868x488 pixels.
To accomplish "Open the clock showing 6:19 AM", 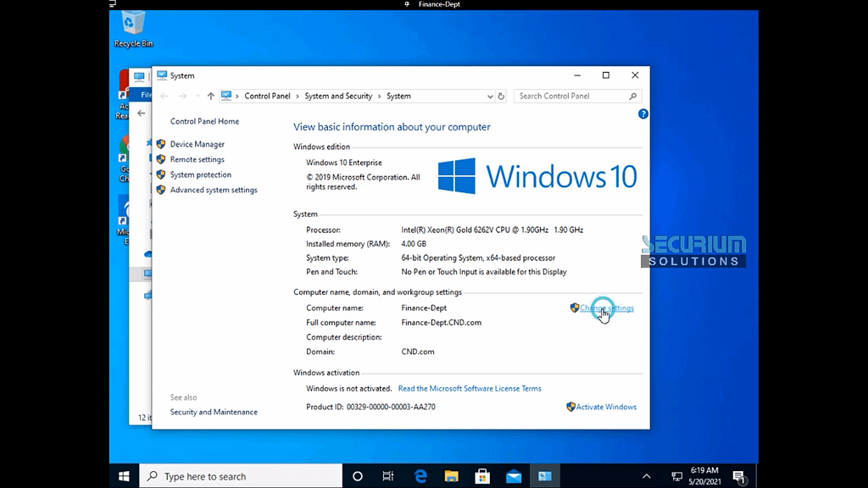I will 704,476.
